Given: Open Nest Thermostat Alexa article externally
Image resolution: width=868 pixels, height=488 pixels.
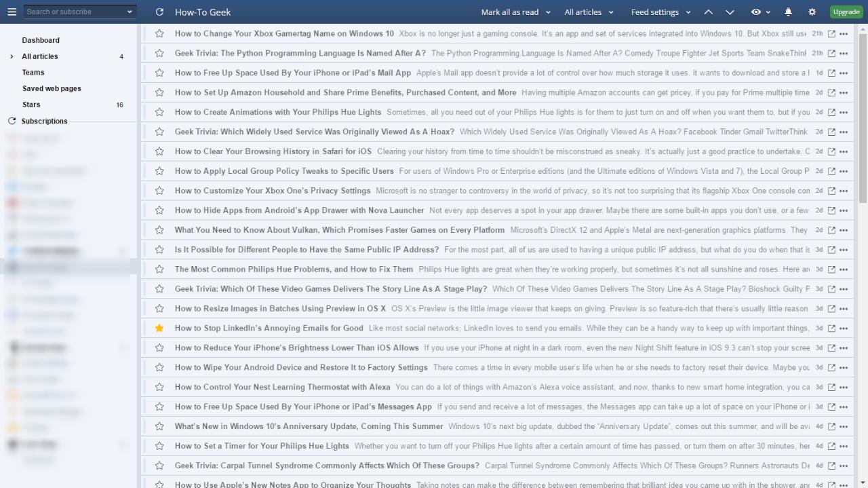Looking at the screenshot, I should point(832,387).
